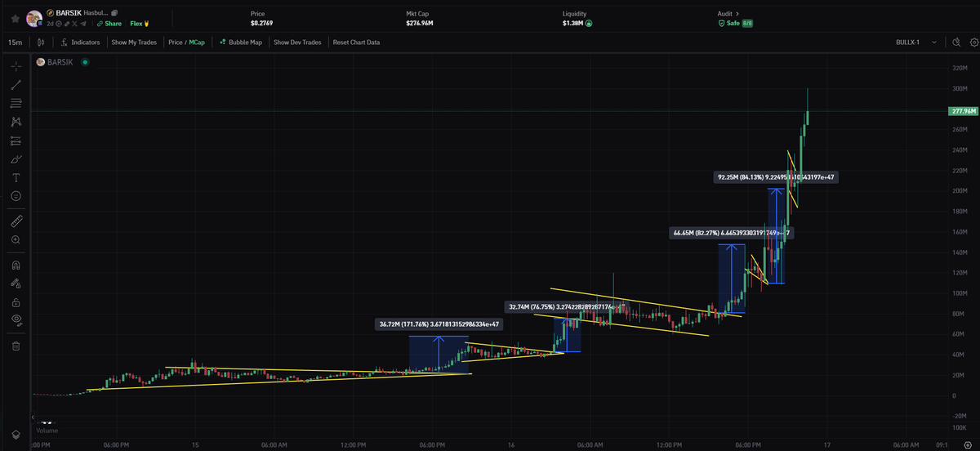
Task: Open the object tree layers icon
Action: point(16,434)
